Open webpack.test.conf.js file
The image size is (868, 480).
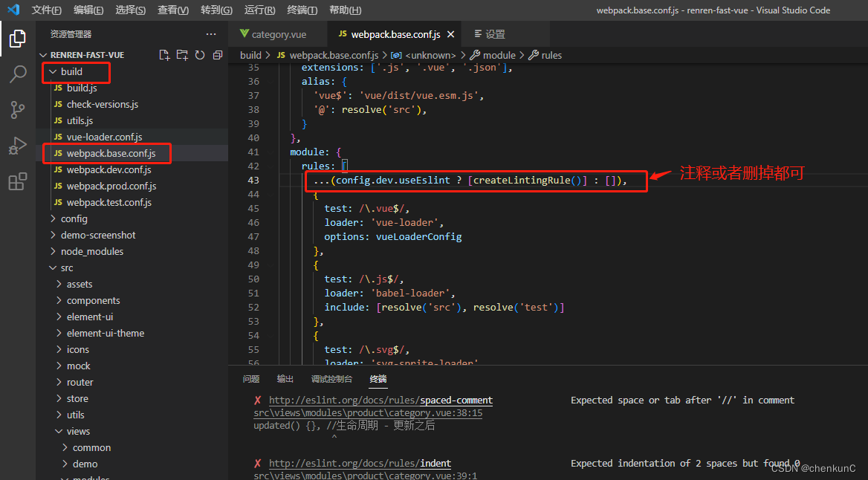click(132, 202)
